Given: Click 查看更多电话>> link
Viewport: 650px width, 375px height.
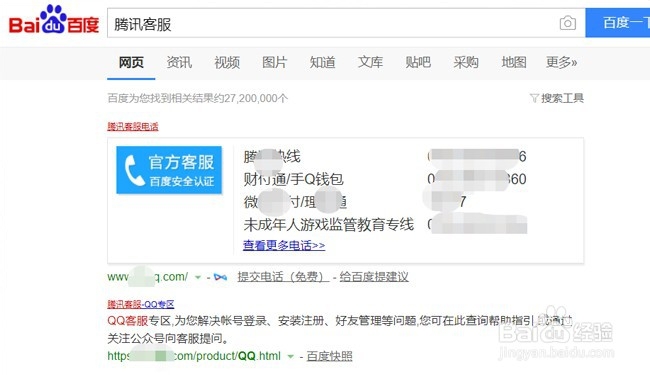Looking at the screenshot, I should (284, 245).
